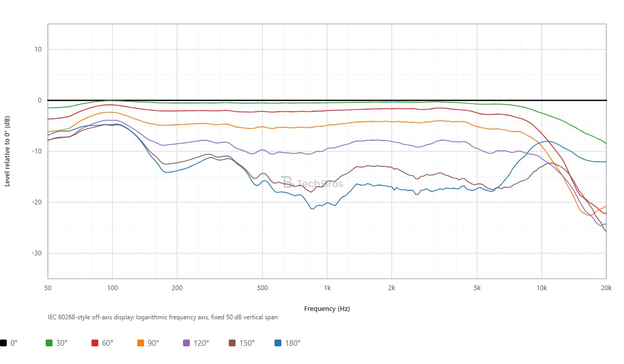This screenshot has width=624, height=364.
Task: Toggle the 180° series legend entry
Action: [x=288, y=343]
